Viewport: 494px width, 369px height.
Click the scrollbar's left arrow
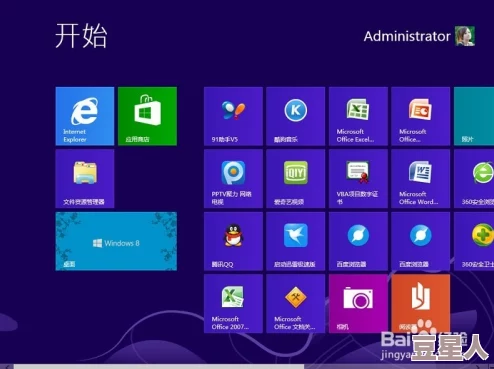coord(7,367)
